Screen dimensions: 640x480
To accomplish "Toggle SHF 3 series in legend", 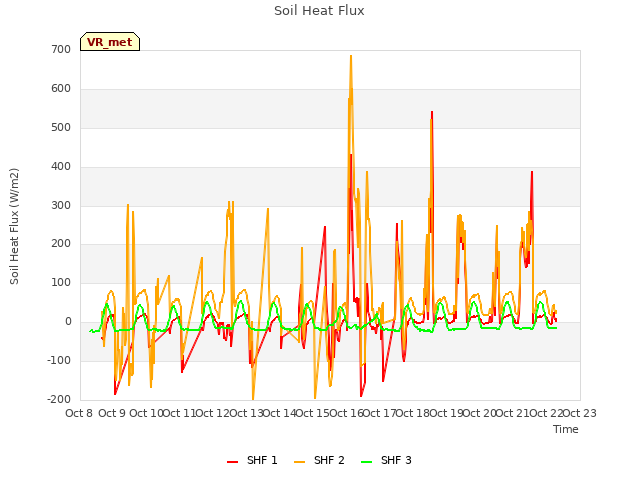I will tap(387, 460).
